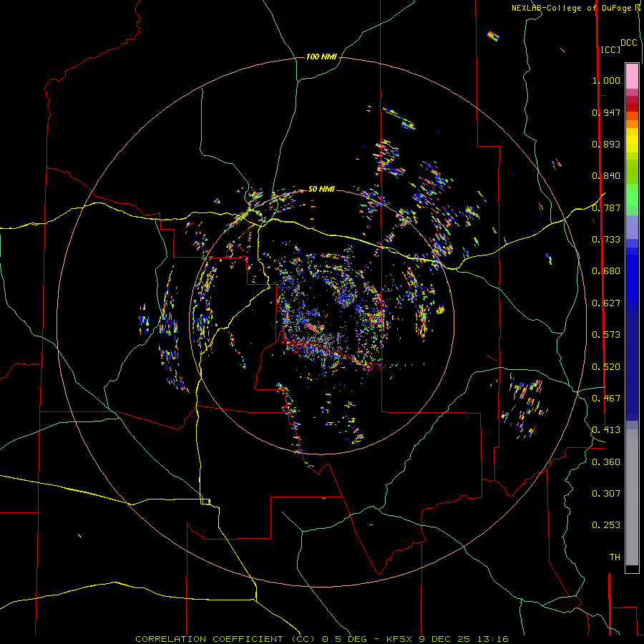The image size is (644, 644).
Task: Click the 0.840 color scale value
Action: point(606,176)
